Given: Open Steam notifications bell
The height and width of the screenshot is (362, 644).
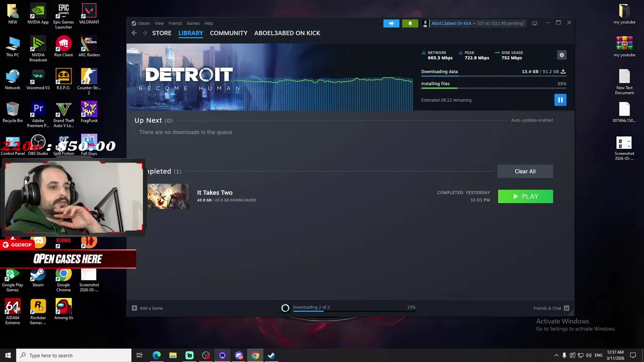Looking at the screenshot, I should 410,23.
